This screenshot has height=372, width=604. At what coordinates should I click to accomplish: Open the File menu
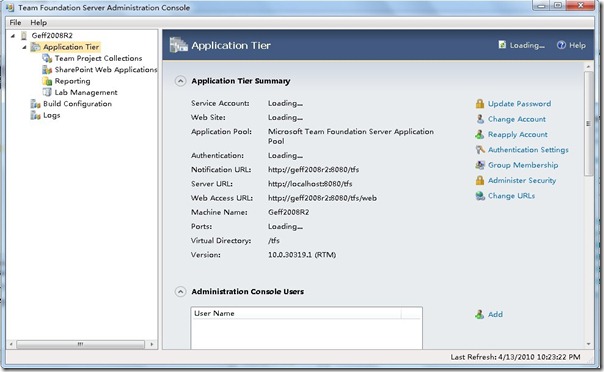pyautogui.click(x=15, y=22)
